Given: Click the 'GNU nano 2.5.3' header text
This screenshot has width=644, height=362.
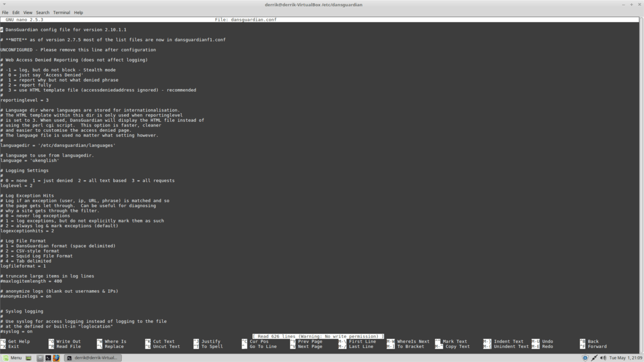Looking at the screenshot, I should pos(25,20).
